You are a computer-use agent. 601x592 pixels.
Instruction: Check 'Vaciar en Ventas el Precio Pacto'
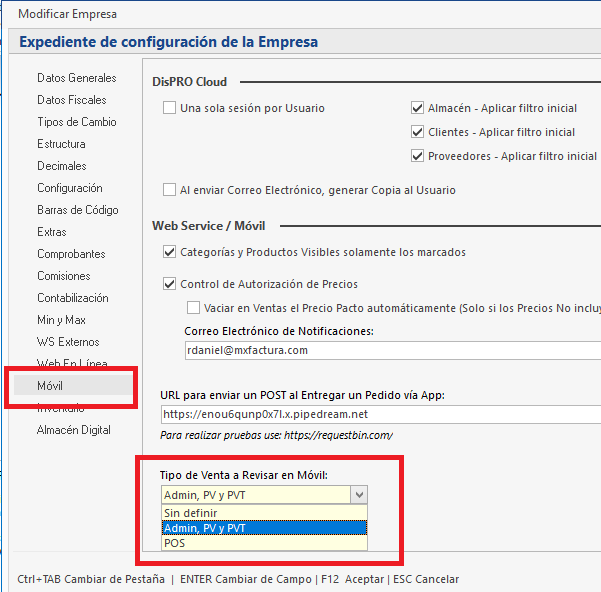194,308
